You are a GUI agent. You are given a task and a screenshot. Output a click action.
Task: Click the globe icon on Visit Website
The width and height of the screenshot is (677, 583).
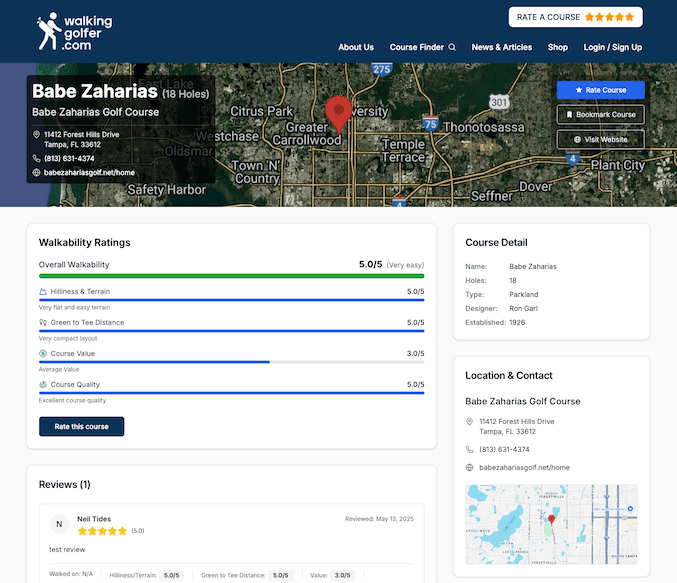click(x=577, y=139)
